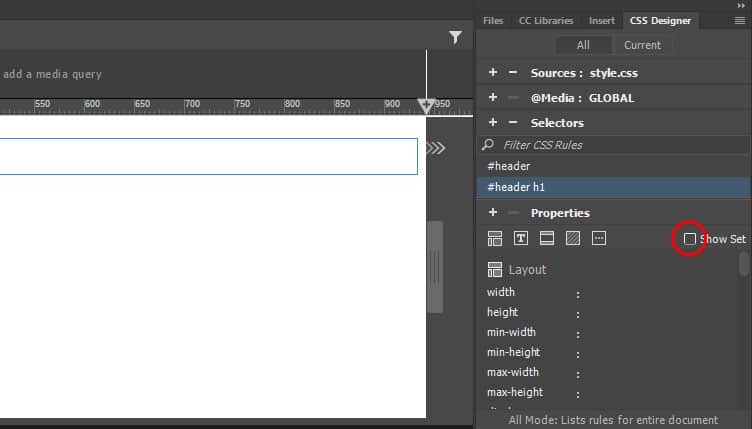Screen dimensions: 752x429
Task: Click the search magnifier in Filter CSS Rules
Action: click(x=488, y=144)
